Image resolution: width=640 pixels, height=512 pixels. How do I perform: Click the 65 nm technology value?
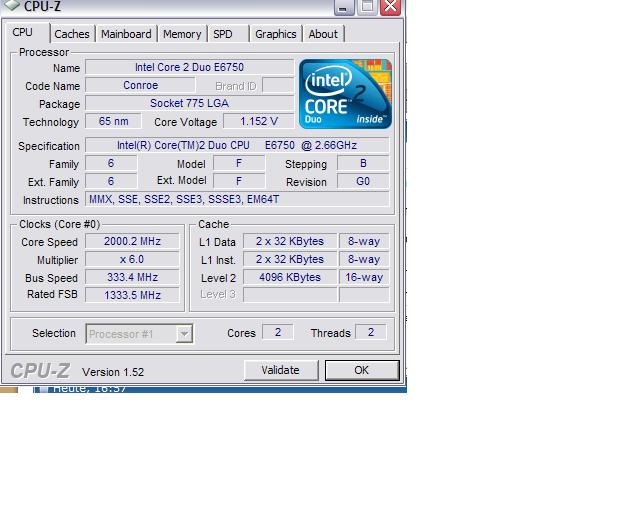[113, 121]
